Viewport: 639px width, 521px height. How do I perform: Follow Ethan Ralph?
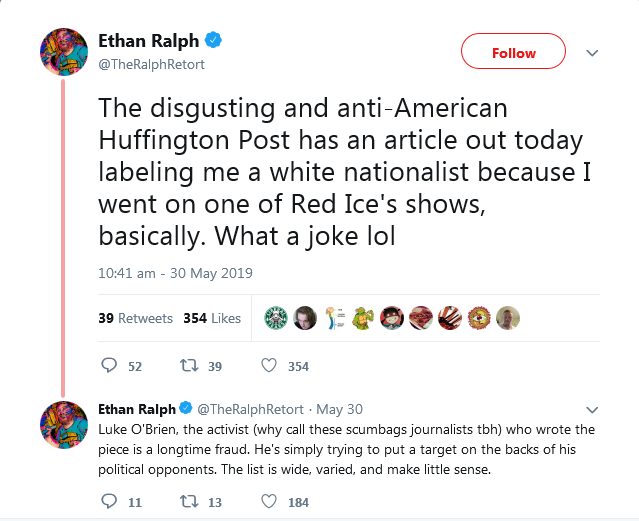tap(513, 51)
